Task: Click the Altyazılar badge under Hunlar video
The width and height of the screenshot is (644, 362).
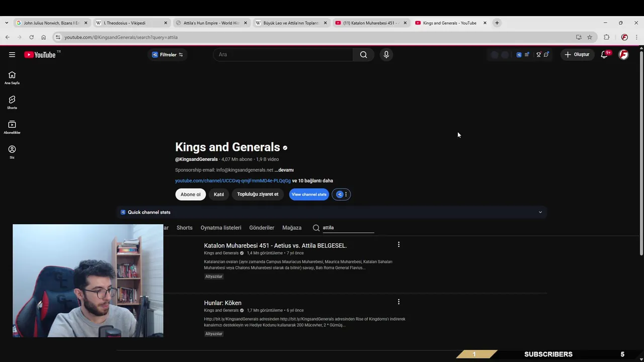Action: 214,334
